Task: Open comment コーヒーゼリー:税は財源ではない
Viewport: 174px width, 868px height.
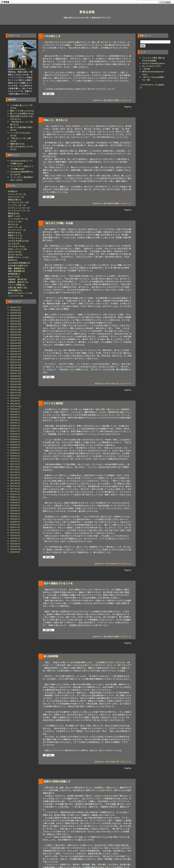Action: 22,178
